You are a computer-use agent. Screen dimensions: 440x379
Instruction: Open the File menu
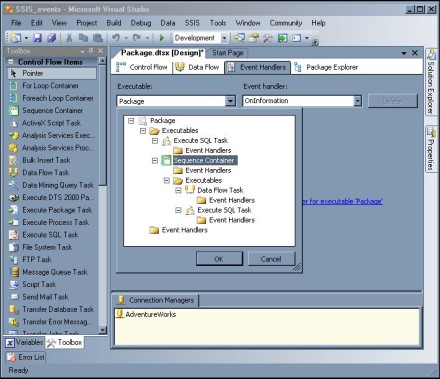coord(16,23)
